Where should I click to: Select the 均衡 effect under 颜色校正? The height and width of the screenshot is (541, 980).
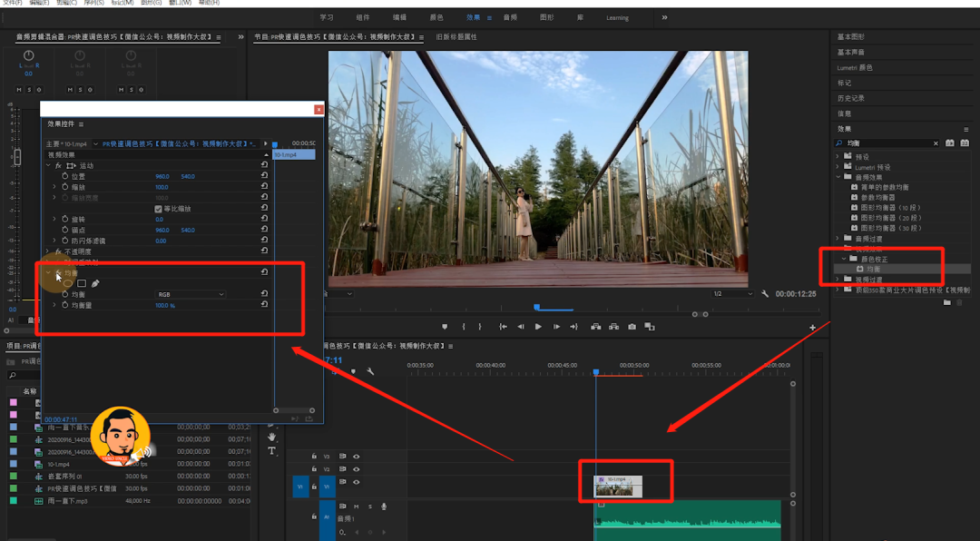(873, 269)
